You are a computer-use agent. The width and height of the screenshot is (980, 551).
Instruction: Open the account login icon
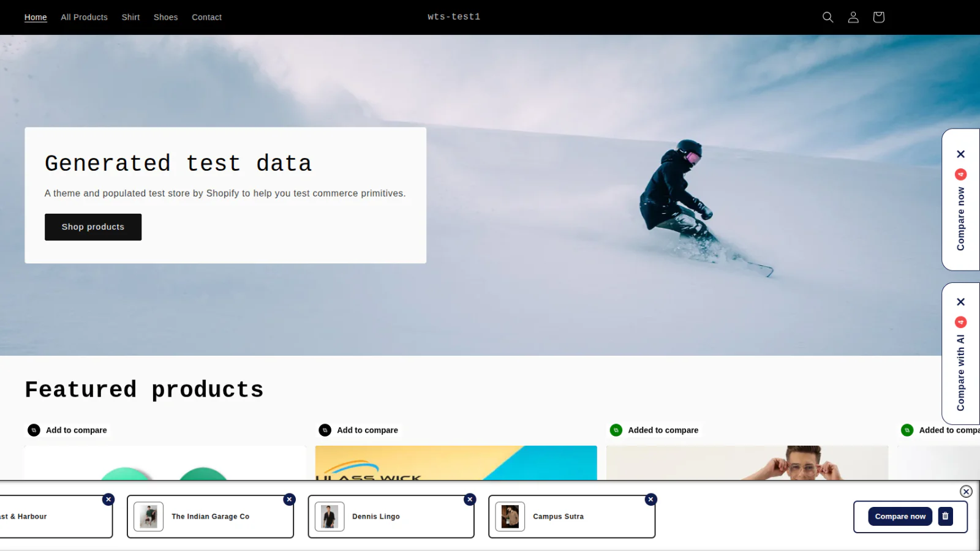pyautogui.click(x=853, y=17)
